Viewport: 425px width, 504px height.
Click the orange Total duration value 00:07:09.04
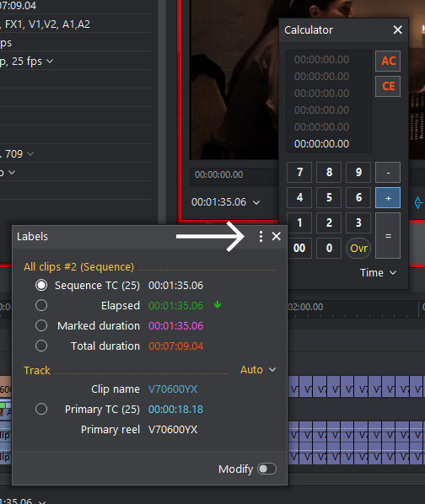click(176, 346)
